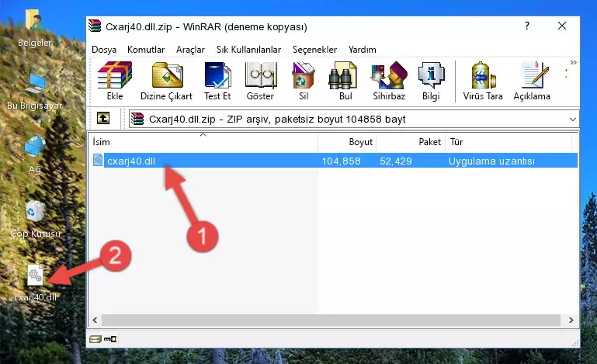
Task: Click the packed value 52,429
Action: pyautogui.click(x=396, y=161)
